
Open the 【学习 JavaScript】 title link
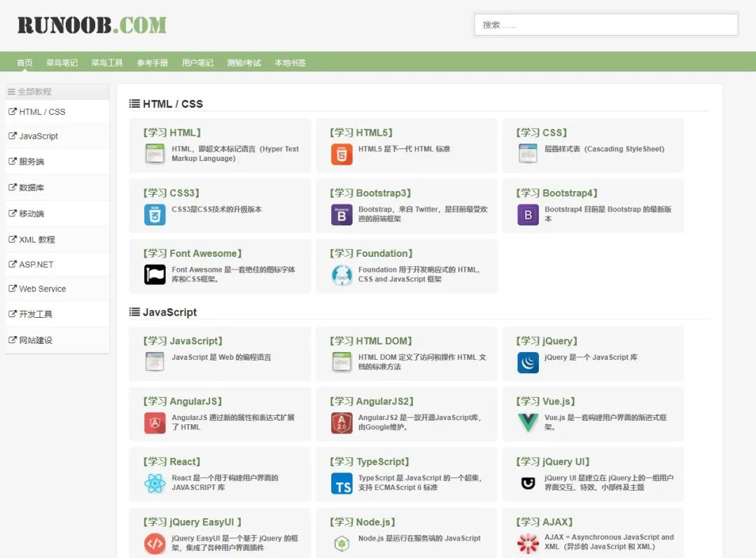point(183,341)
